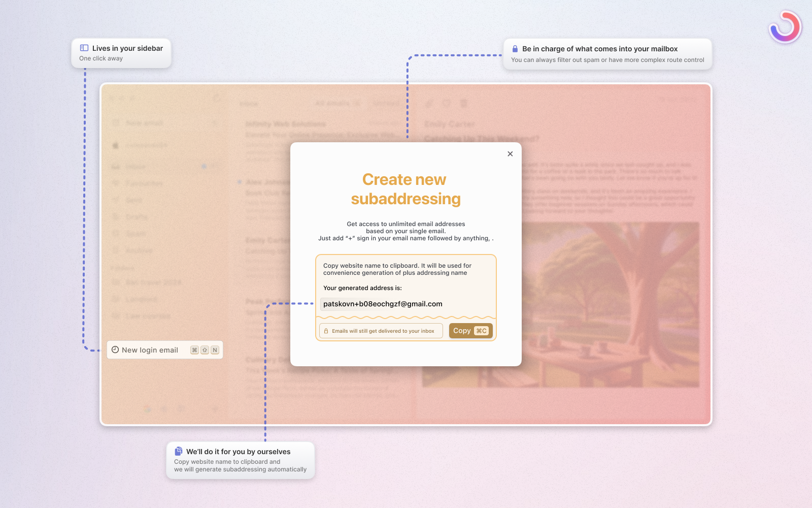This screenshot has height=508, width=812.
Task: Click the Copy button in the dialog
Action: point(471,331)
